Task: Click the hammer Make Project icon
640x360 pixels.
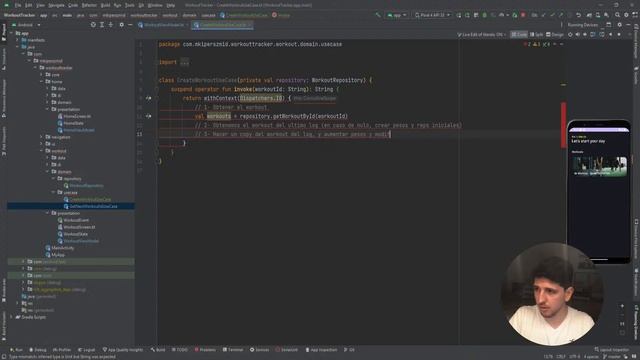Action: (378, 15)
